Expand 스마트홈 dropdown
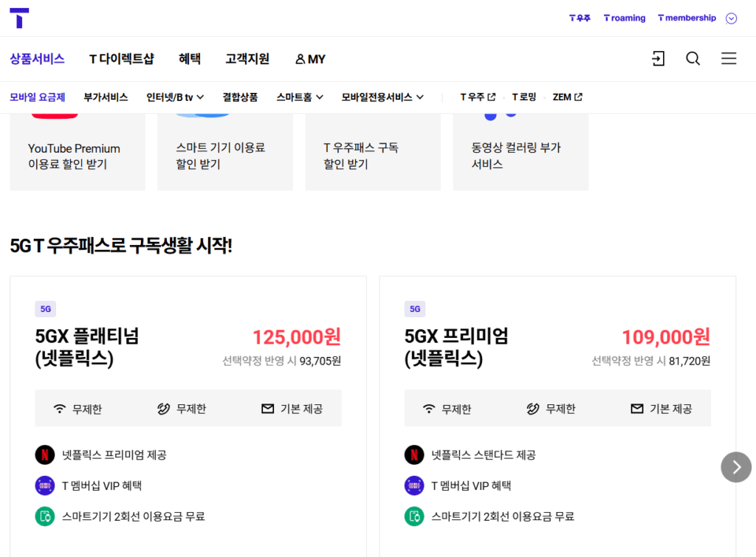This screenshot has height=557, width=756. [x=300, y=97]
